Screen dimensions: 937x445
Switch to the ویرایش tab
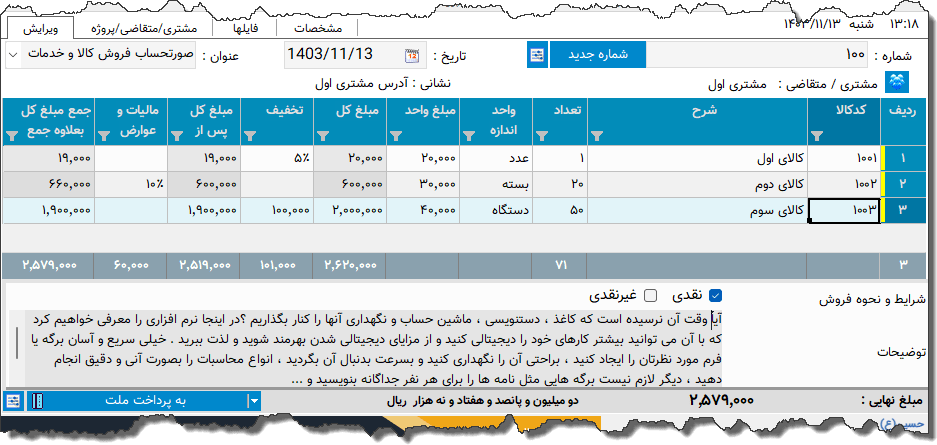pos(40,29)
